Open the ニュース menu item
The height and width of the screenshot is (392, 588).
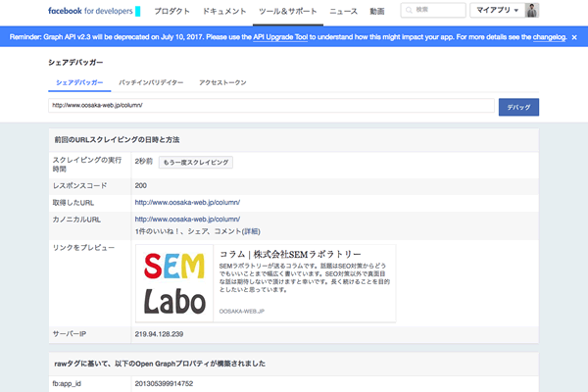[x=343, y=11]
